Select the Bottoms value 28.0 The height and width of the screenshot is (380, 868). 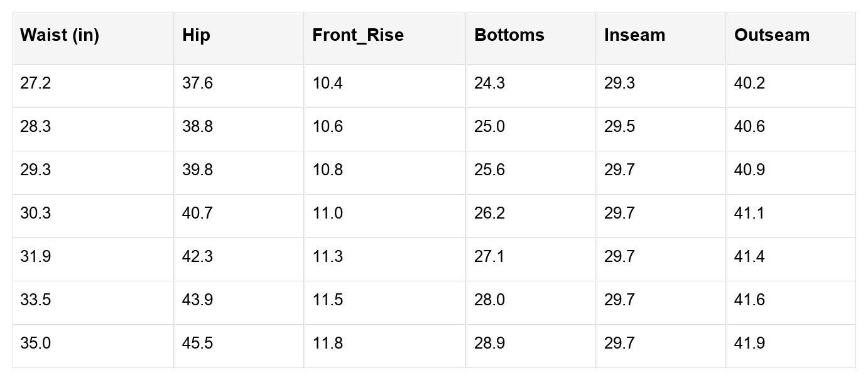[489, 300]
